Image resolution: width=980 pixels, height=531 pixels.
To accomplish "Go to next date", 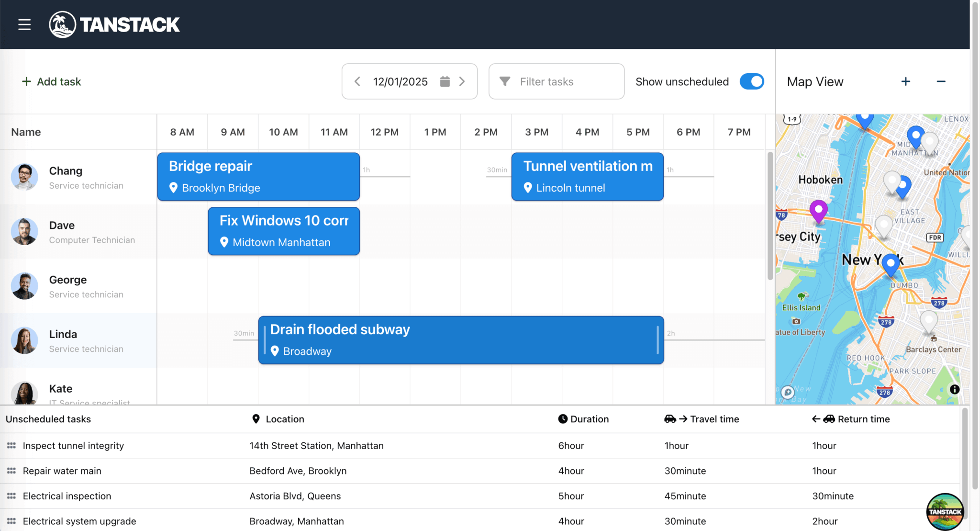I will click(462, 81).
